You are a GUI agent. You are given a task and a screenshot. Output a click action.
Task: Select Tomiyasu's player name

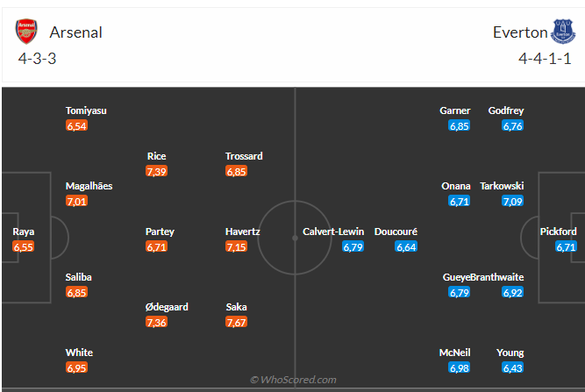[86, 110]
